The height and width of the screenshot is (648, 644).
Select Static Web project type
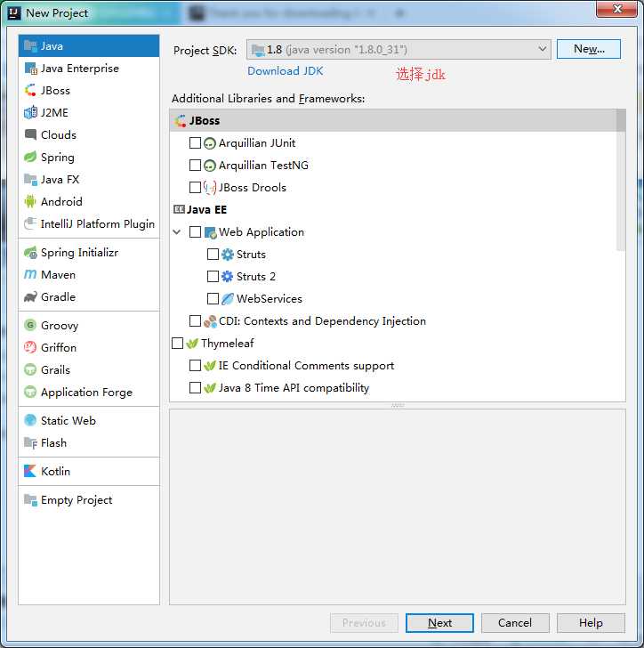click(89, 421)
